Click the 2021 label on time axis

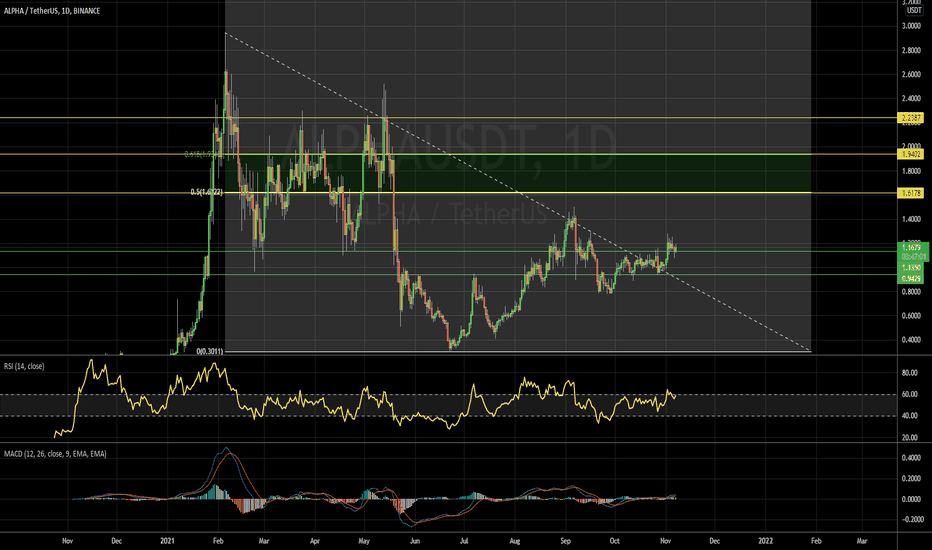168,541
